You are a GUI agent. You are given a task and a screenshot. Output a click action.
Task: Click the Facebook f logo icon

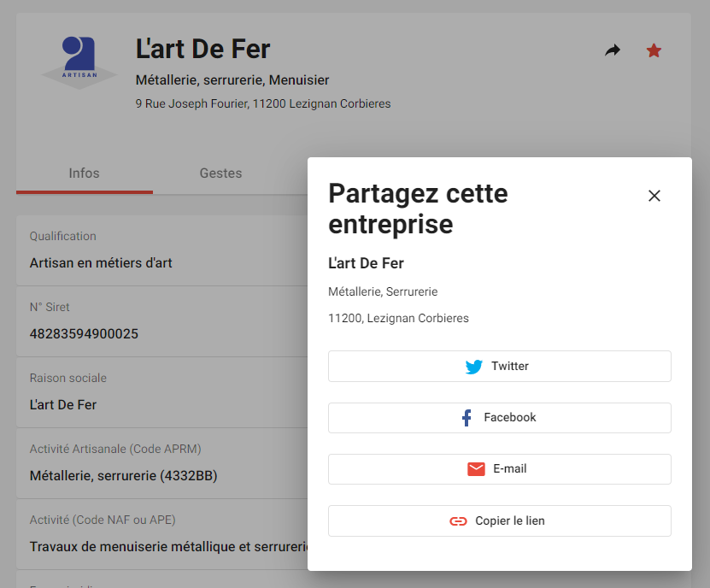click(466, 418)
